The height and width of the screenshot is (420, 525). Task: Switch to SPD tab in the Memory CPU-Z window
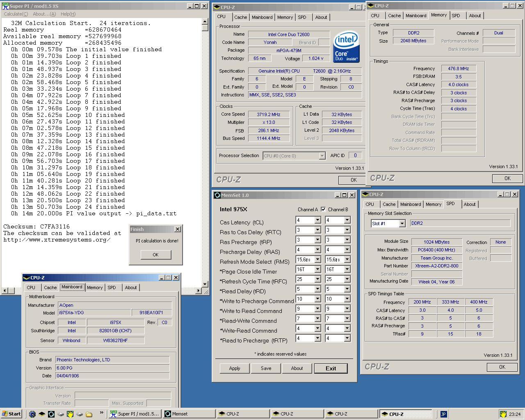[x=456, y=16]
